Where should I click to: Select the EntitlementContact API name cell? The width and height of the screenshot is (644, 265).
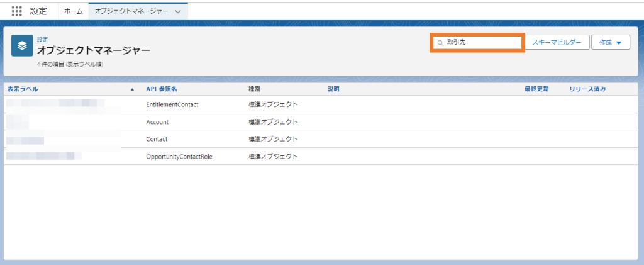click(x=172, y=104)
